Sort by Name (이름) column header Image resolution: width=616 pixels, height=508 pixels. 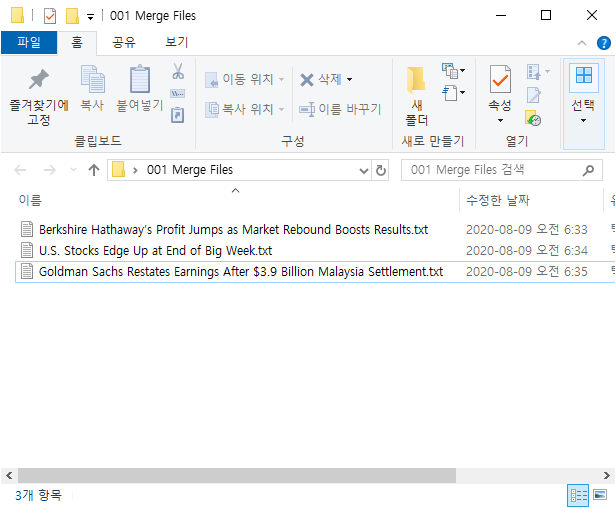point(30,200)
